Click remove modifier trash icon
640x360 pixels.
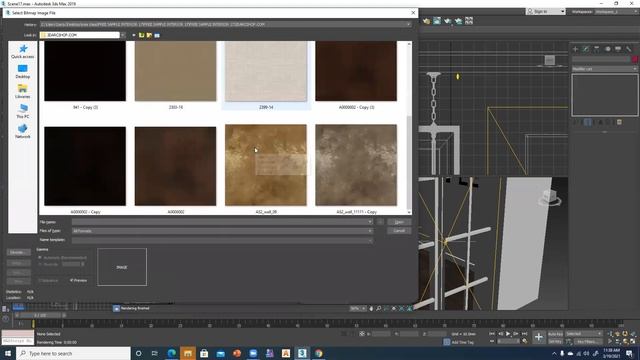[x=619, y=122]
